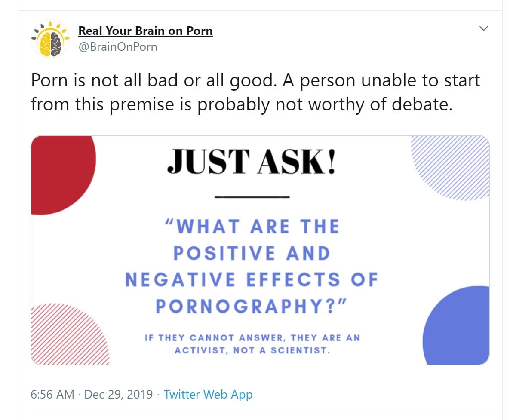Click the Dec 29, 2019 date
Image resolution: width=510 pixels, height=420 pixels.
pos(119,394)
